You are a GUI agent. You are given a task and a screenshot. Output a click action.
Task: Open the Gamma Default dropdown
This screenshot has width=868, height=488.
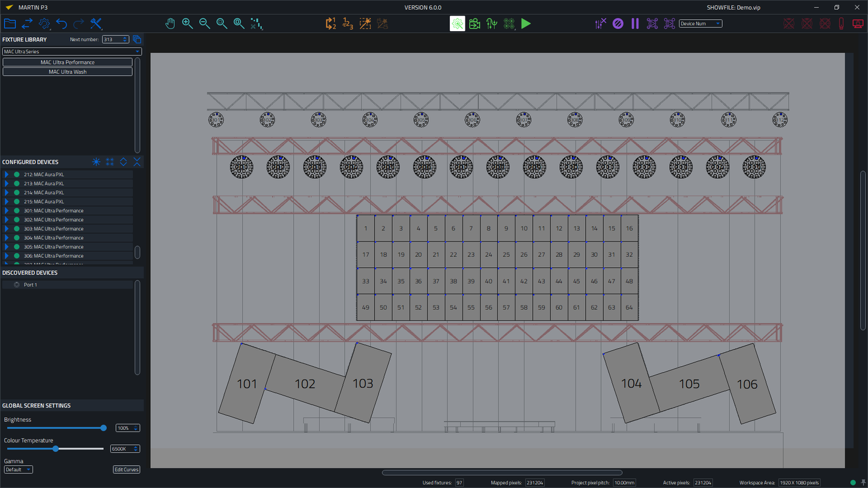click(18, 469)
